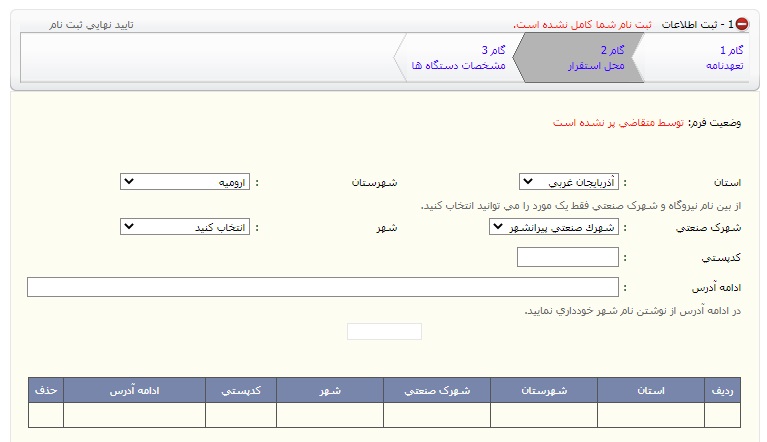Image resolution: width=767 pixels, height=442 pixels.
Task: Focus the کدپستی form input field
Action: coord(568,257)
